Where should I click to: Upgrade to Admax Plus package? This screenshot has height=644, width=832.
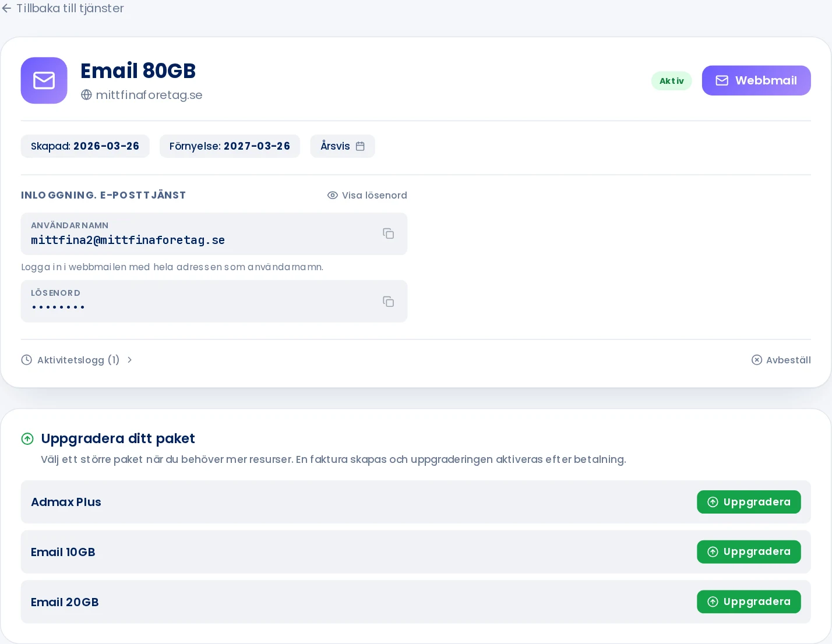click(x=749, y=502)
